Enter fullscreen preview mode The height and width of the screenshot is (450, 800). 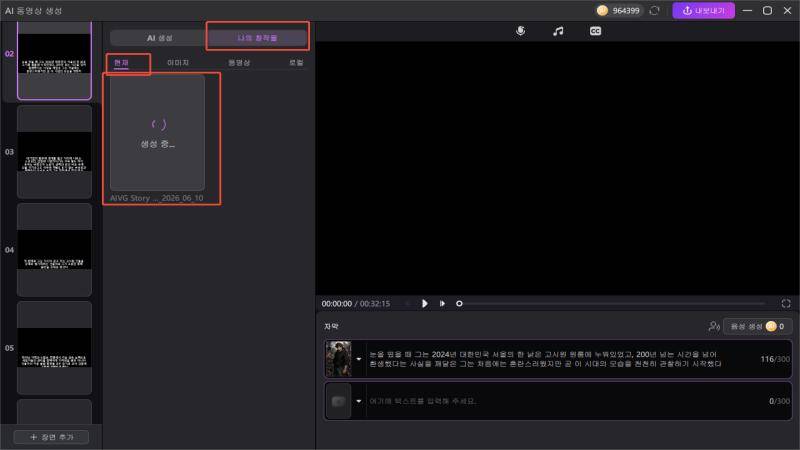(x=786, y=304)
